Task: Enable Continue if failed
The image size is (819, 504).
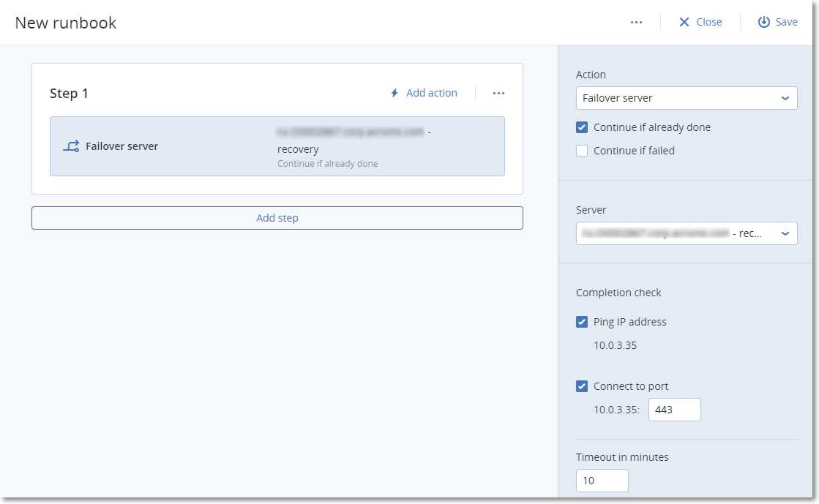Action: pos(583,150)
